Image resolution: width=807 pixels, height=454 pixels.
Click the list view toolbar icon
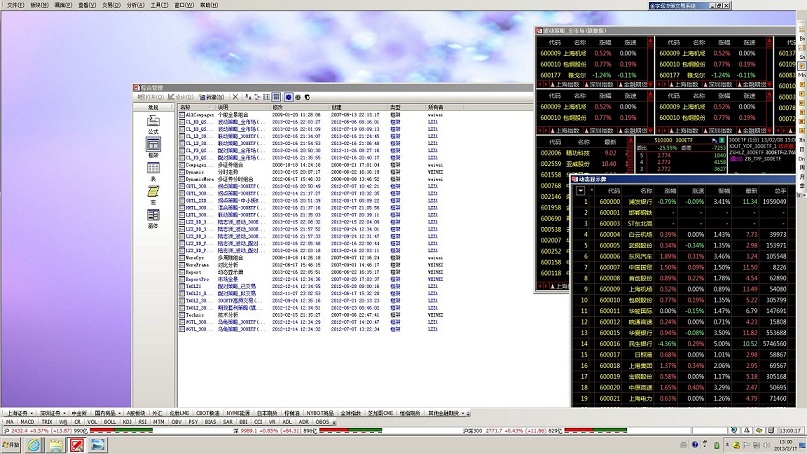coord(267,97)
